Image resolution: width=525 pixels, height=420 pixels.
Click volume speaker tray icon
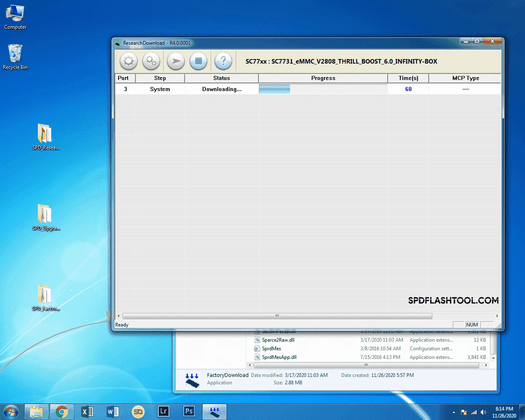pos(484,412)
